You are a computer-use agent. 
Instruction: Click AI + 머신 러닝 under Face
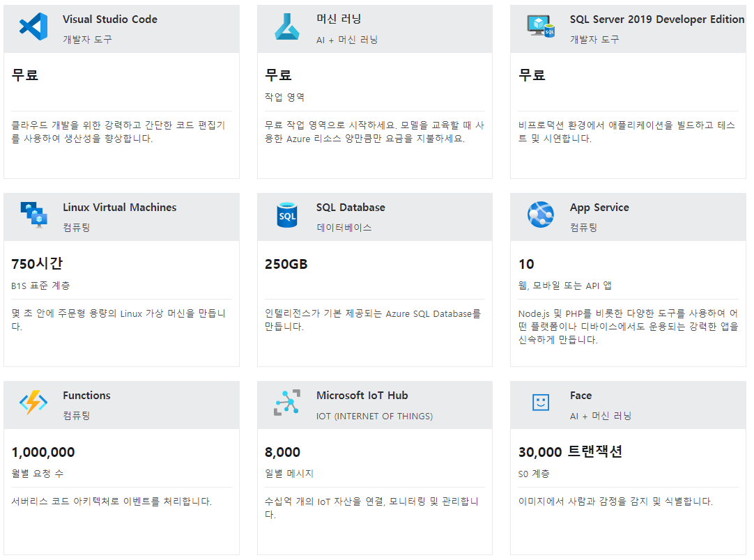[x=601, y=416]
